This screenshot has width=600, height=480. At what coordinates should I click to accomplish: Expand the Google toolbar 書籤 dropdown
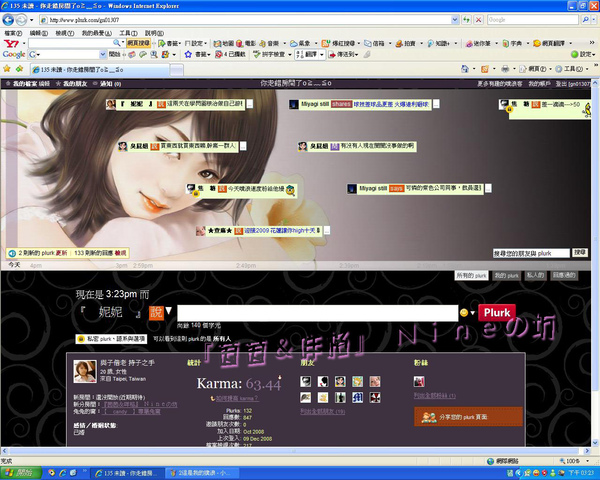click(x=209, y=55)
